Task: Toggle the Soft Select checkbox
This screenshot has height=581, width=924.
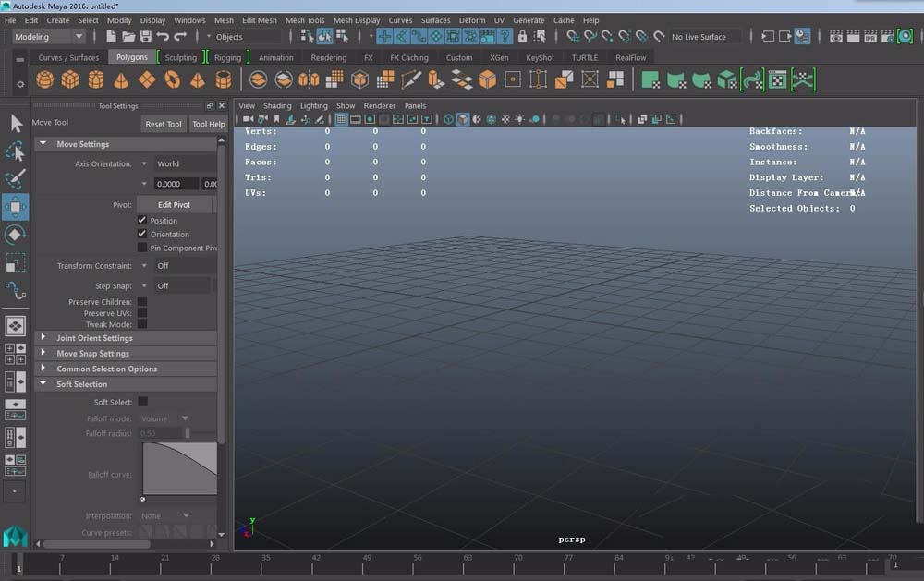Action: [143, 401]
